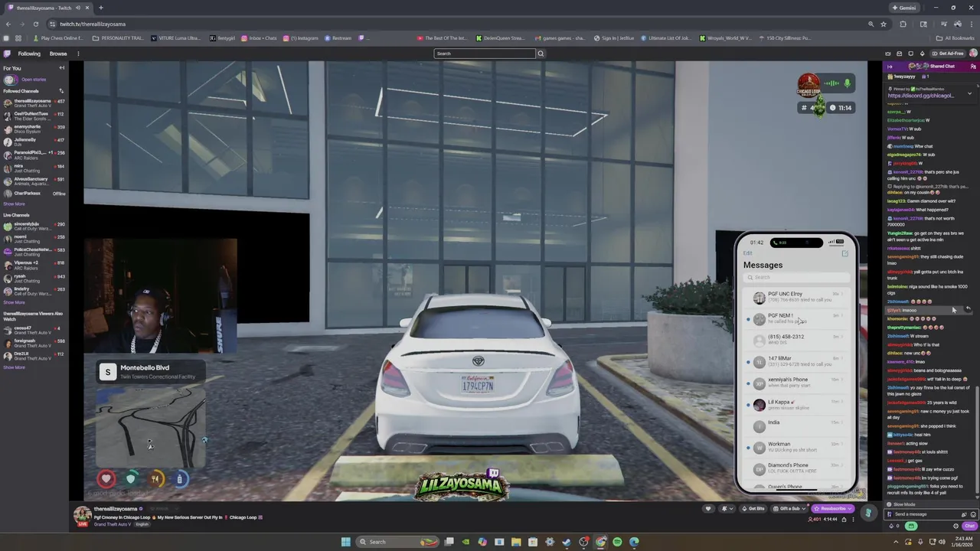Claim the green bonus chest button
The height and width of the screenshot is (551, 980).
(910, 526)
